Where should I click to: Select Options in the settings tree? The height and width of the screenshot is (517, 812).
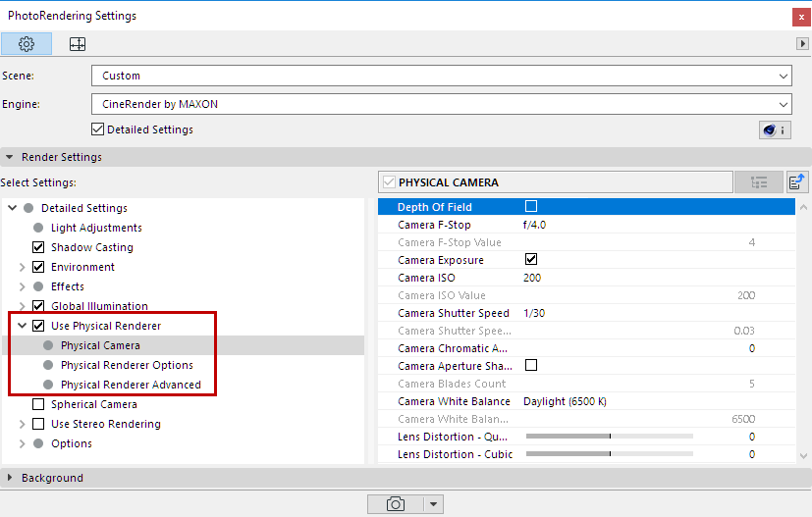[x=72, y=443]
